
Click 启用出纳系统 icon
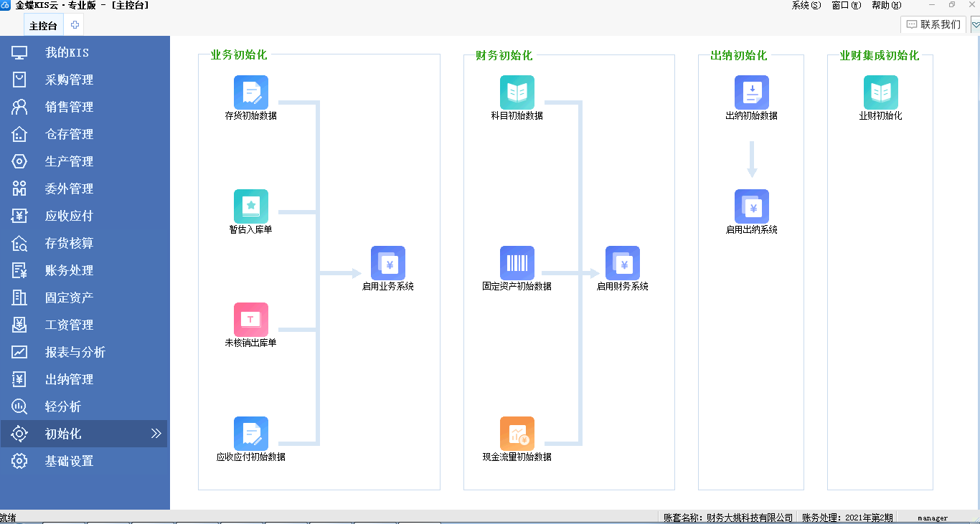[752, 206]
